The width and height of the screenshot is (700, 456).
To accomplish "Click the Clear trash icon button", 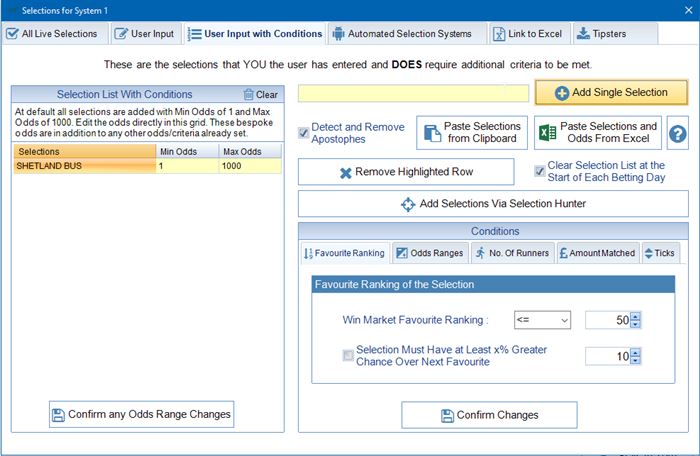I will (x=261, y=94).
